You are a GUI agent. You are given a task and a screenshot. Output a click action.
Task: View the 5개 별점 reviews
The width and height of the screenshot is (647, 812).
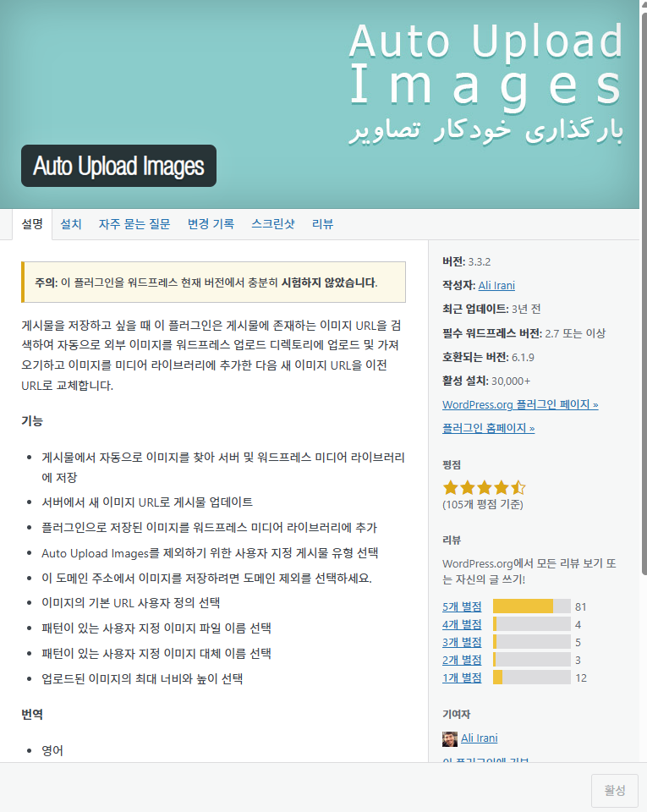click(x=462, y=606)
